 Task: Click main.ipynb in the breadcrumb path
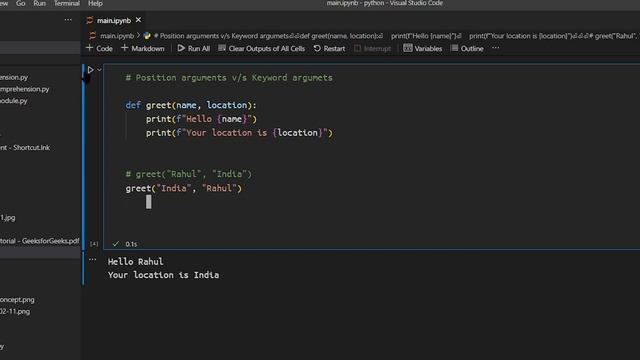pyautogui.click(x=117, y=36)
